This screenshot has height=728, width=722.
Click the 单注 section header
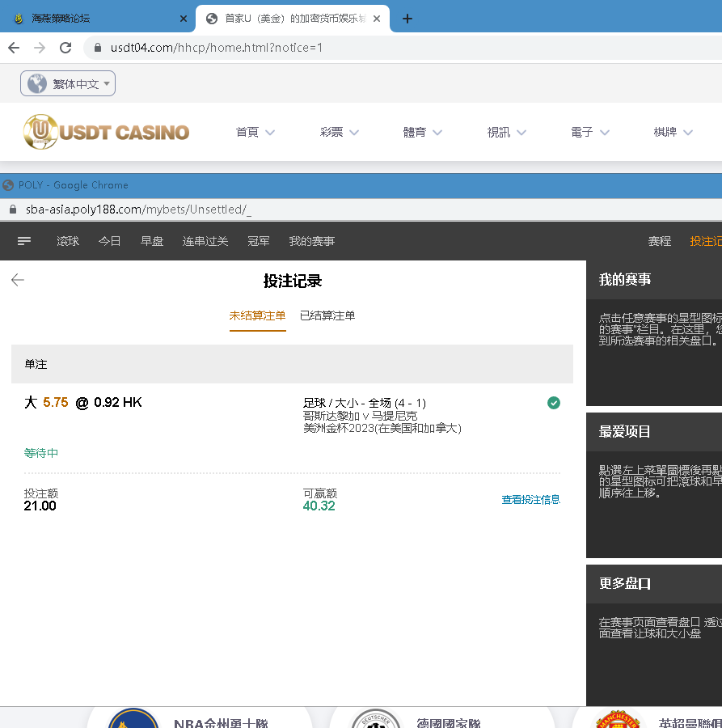[293, 364]
